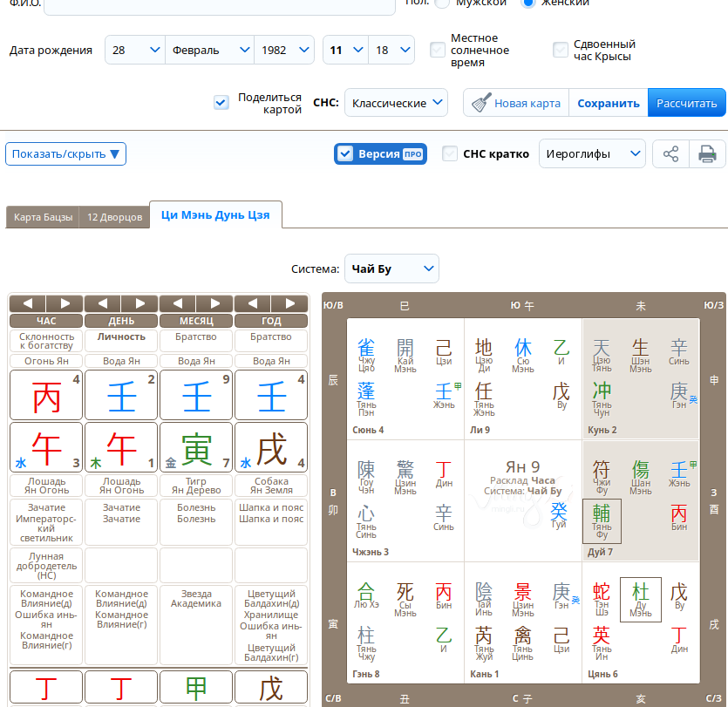
Task: Click the 戌 year branch glyph
Action: coord(271,448)
